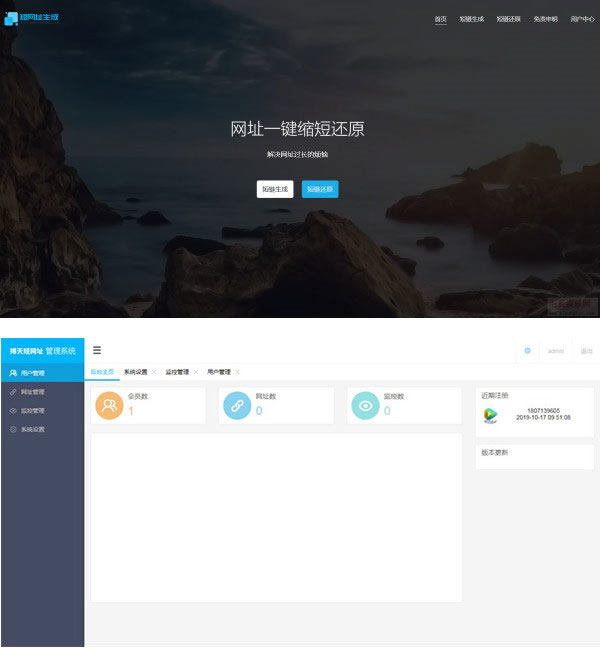Close the 用户管理 tab
This screenshot has width=600, height=660.
237,372
